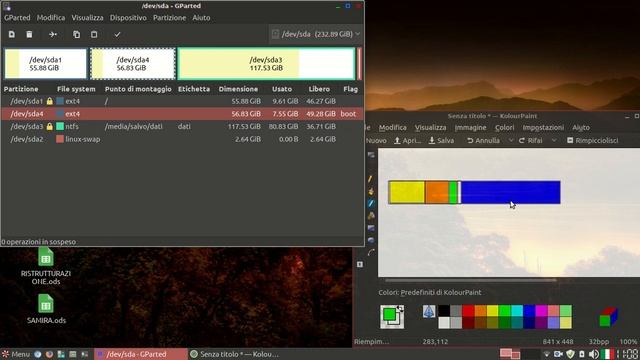The image size is (640, 360).
Task: Open the Aiuto menu in GParted
Action: [x=201, y=18]
